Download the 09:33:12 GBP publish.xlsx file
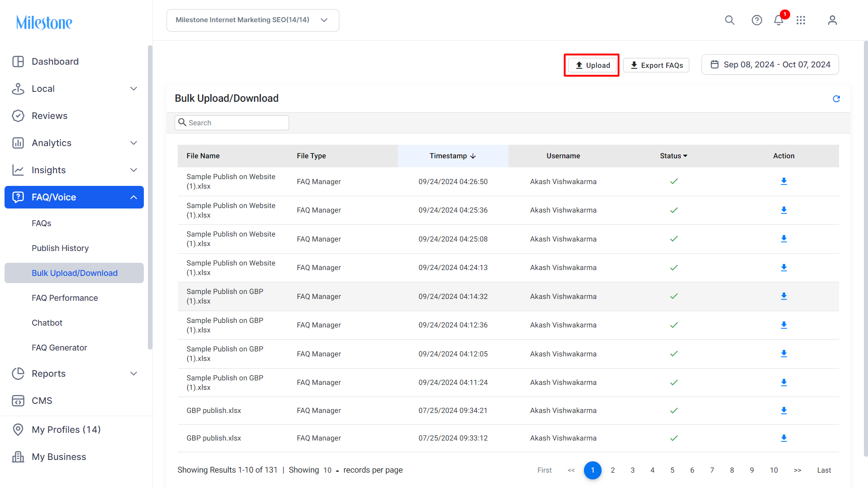 (784, 438)
